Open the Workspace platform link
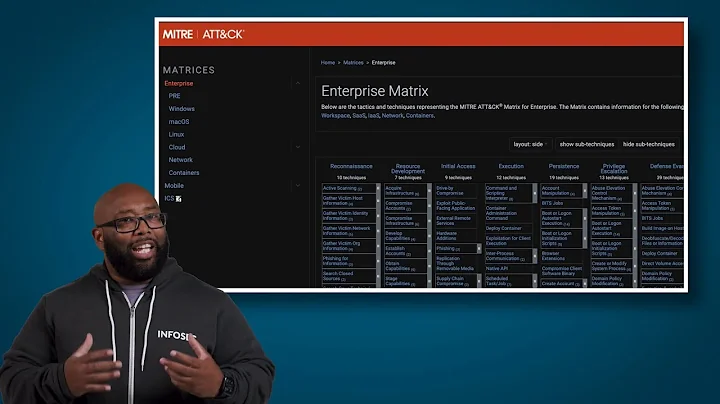This screenshot has width=720, height=404. click(x=335, y=116)
